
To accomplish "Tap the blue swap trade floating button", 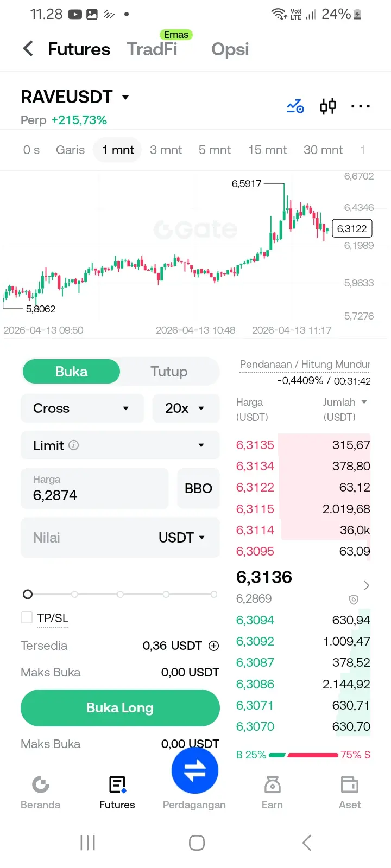I will click(x=195, y=771).
